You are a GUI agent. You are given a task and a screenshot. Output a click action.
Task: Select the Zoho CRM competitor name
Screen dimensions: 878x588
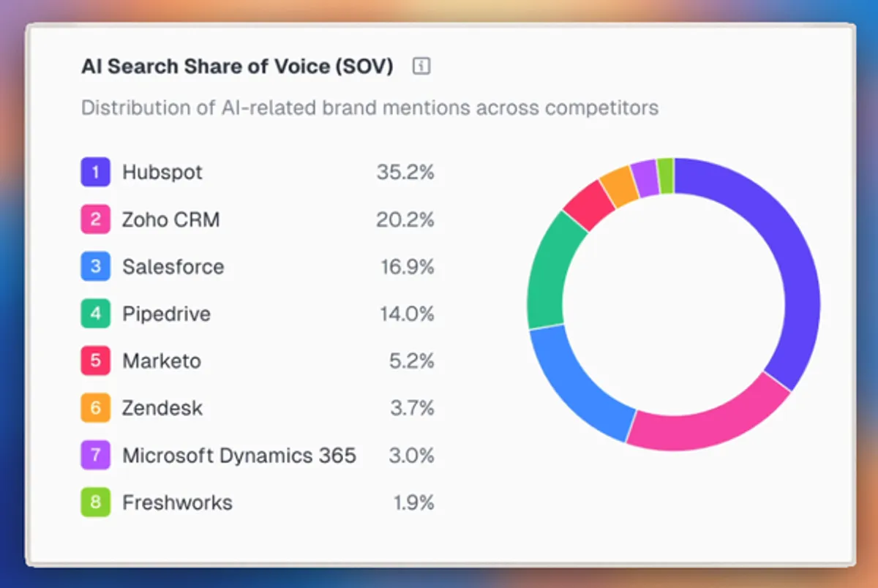click(x=170, y=219)
